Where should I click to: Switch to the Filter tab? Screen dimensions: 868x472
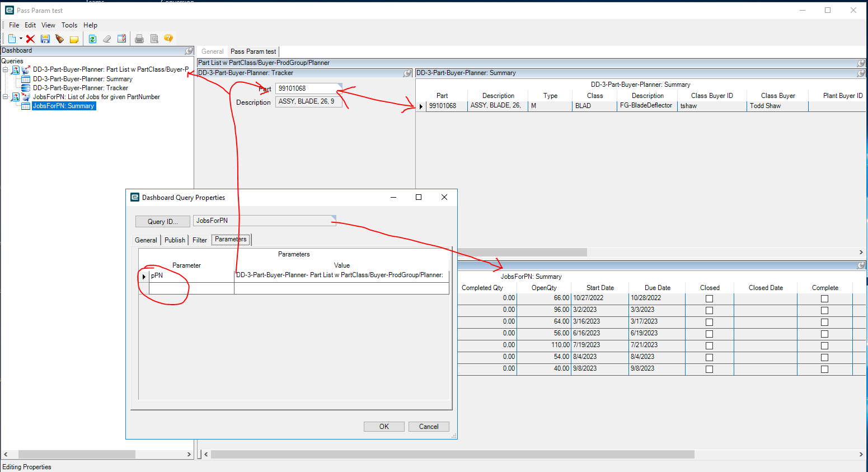coord(200,240)
